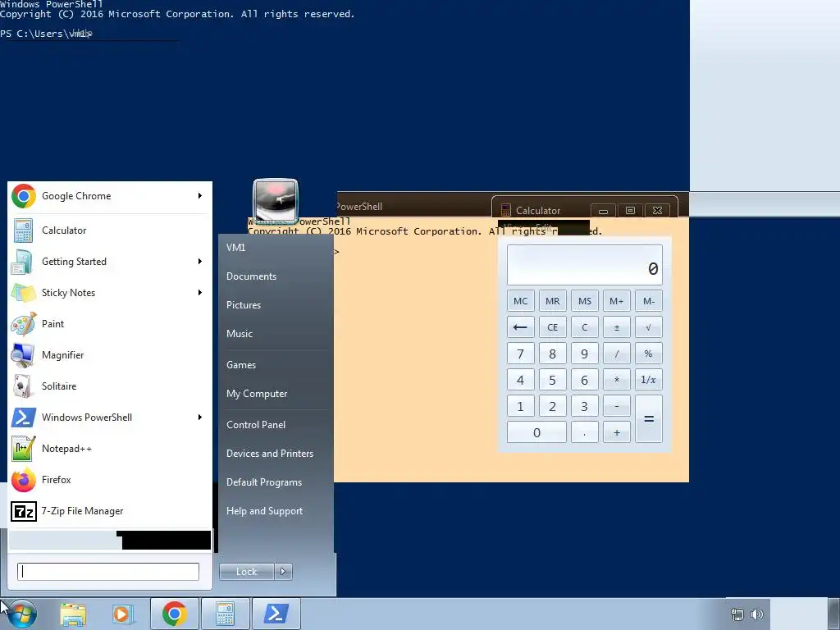
Task: Click calculator divide button
Action: [617, 354]
